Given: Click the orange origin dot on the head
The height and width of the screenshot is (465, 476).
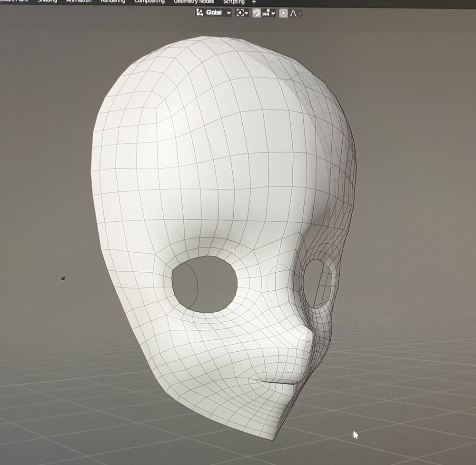Looking at the screenshot, I should pyautogui.click(x=234, y=250).
